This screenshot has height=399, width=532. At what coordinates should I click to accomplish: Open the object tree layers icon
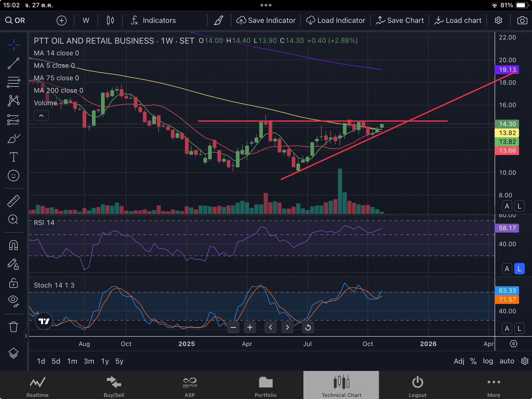tap(13, 353)
